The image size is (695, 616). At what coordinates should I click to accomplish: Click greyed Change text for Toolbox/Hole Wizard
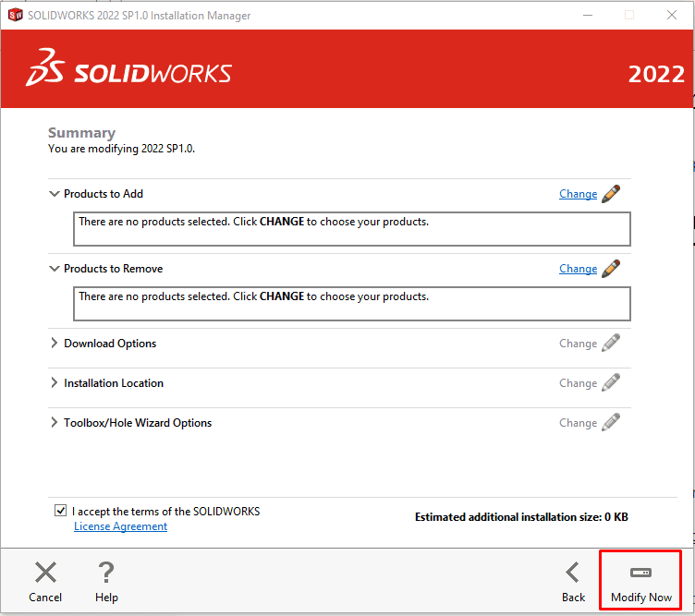pos(578,423)
